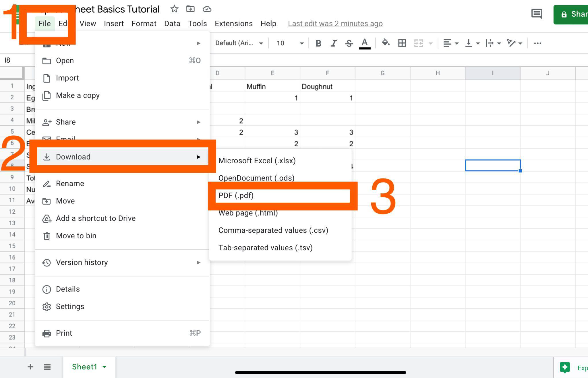This screenshot has width=588, height=378.
Task: Click the move to folder icon
Action: [190, 9]
